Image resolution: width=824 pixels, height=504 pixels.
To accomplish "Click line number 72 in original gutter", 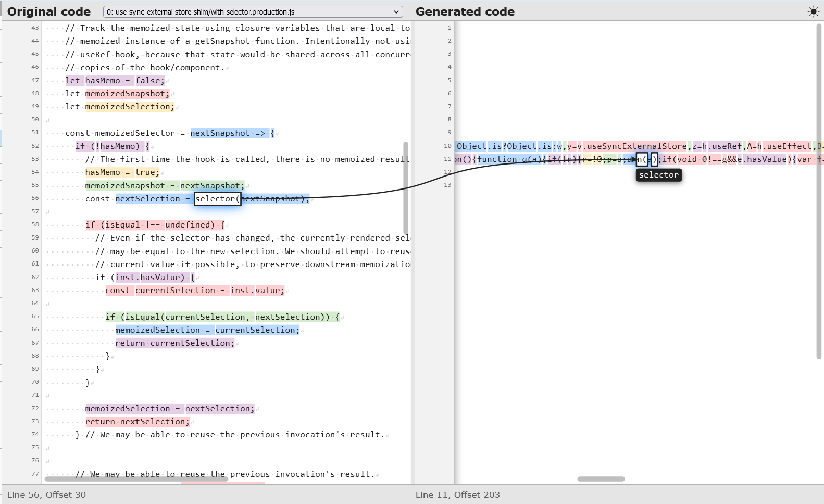I will pyautogui.click(x=35, y=408).
